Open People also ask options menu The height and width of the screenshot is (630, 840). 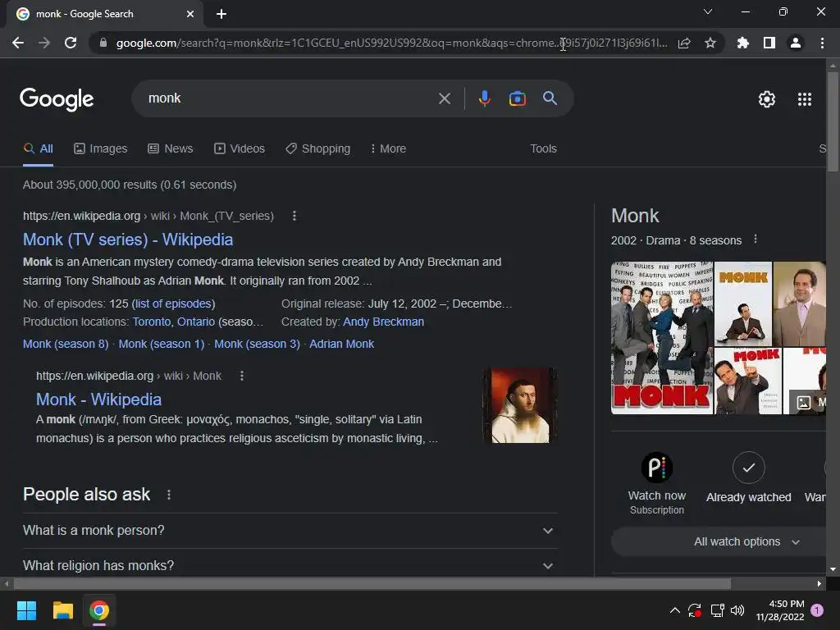click(169, 495)
